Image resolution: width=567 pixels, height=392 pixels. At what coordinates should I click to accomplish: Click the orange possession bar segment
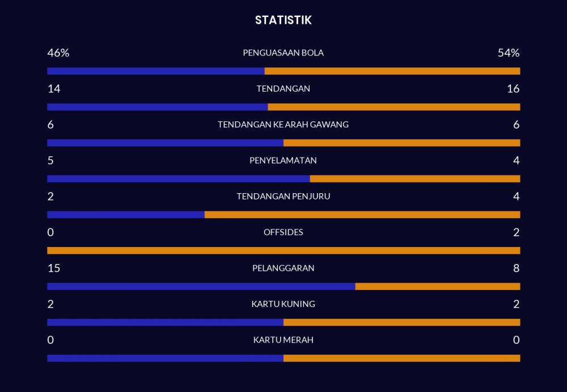392,71
